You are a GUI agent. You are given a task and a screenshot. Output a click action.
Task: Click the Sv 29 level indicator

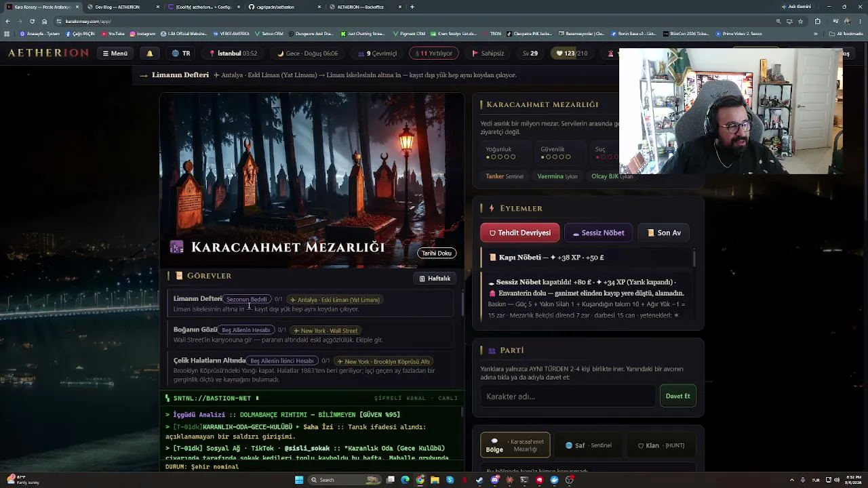coord(530,54)
